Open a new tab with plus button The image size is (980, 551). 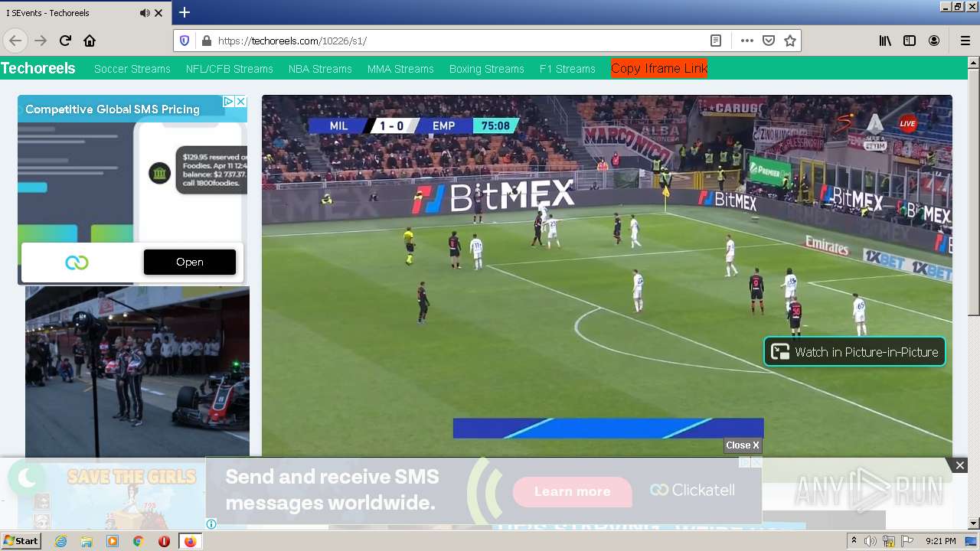tap(185, 12)
